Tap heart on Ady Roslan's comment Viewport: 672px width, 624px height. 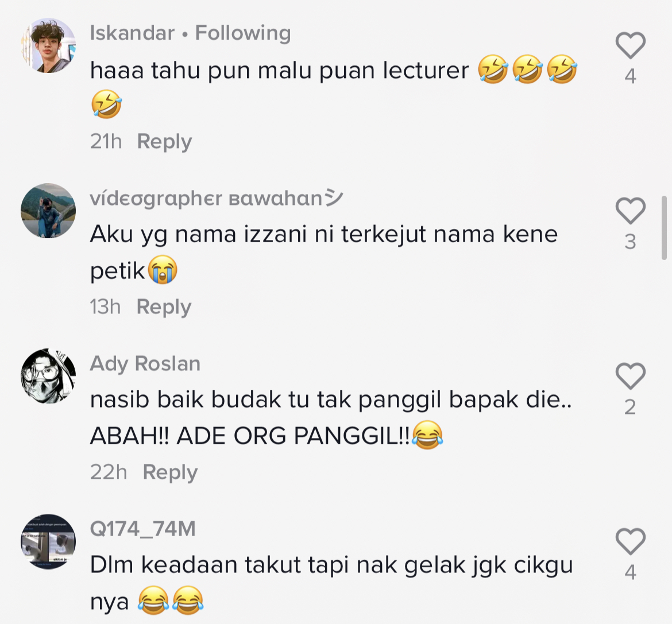631,376
